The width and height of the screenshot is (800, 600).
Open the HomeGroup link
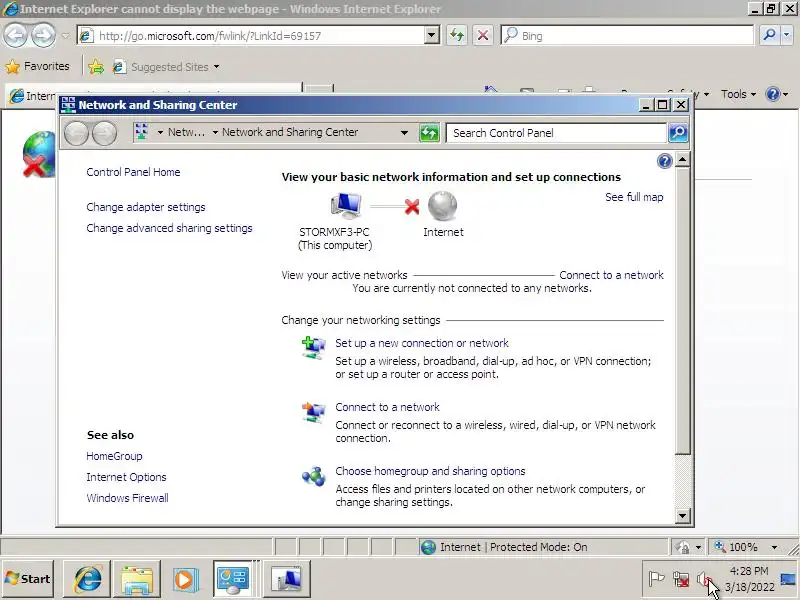click(x=114, y=456)
